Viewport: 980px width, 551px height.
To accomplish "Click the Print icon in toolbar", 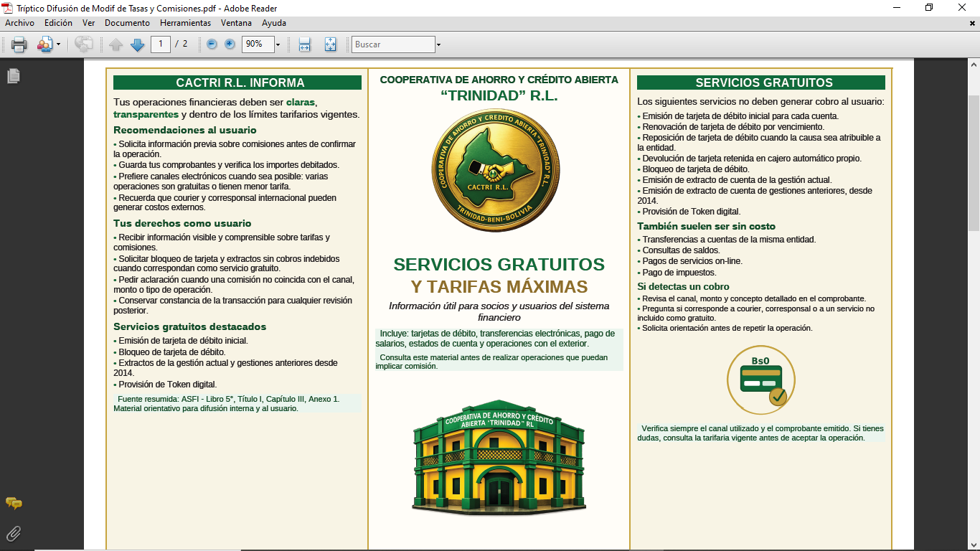I will tap(19, 44).
